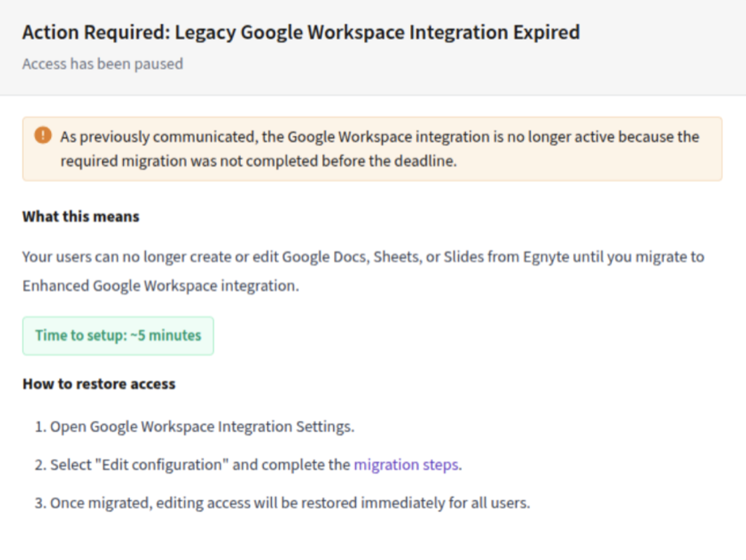
Task: Click step "Once migrated, editing access will be restored"
Action: point(290,503)
